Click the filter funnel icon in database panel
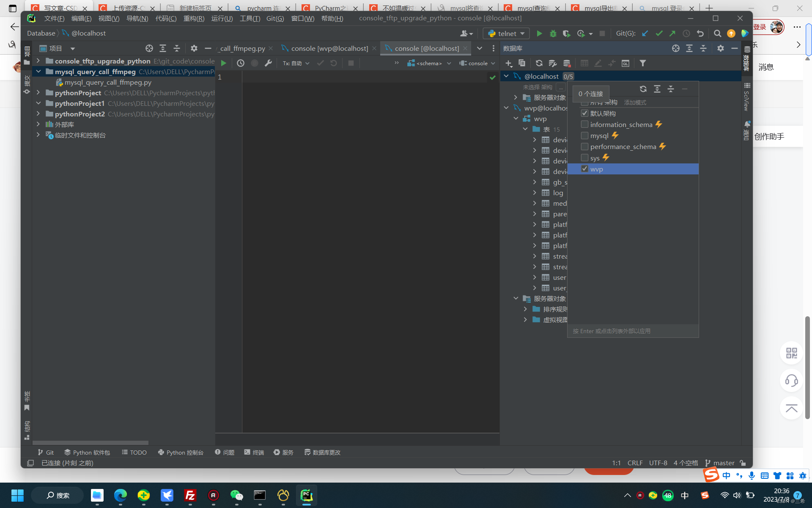 [642, 63]
